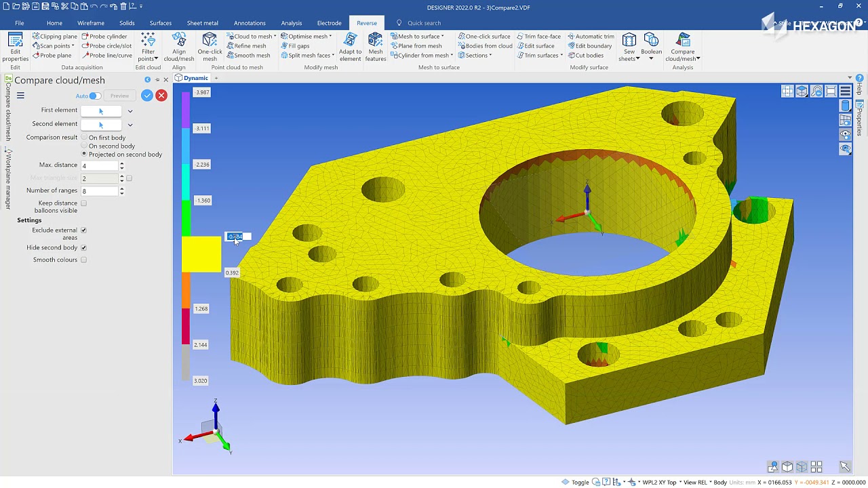Expand the First element dropdown arrow
868x488 pixels.
(130, 111)
